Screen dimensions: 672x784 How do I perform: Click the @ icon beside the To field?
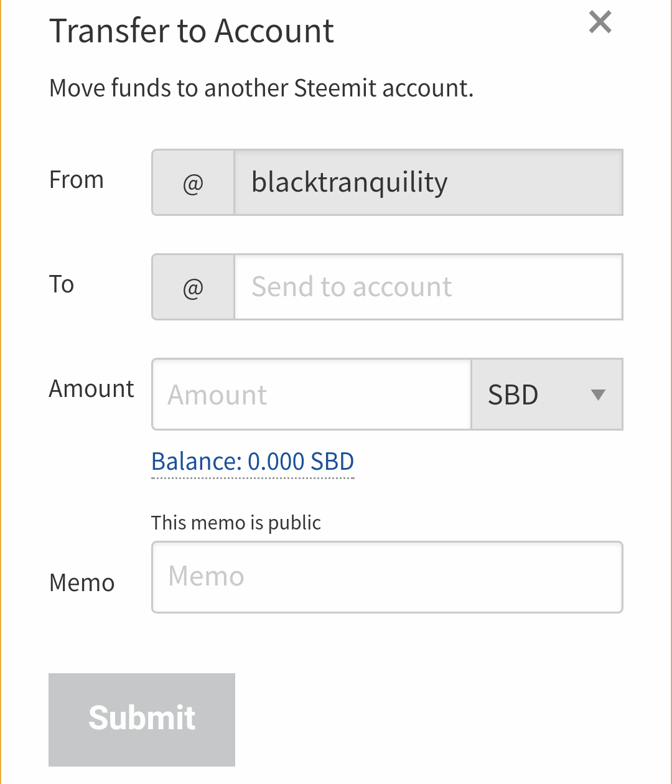(193, 287)
